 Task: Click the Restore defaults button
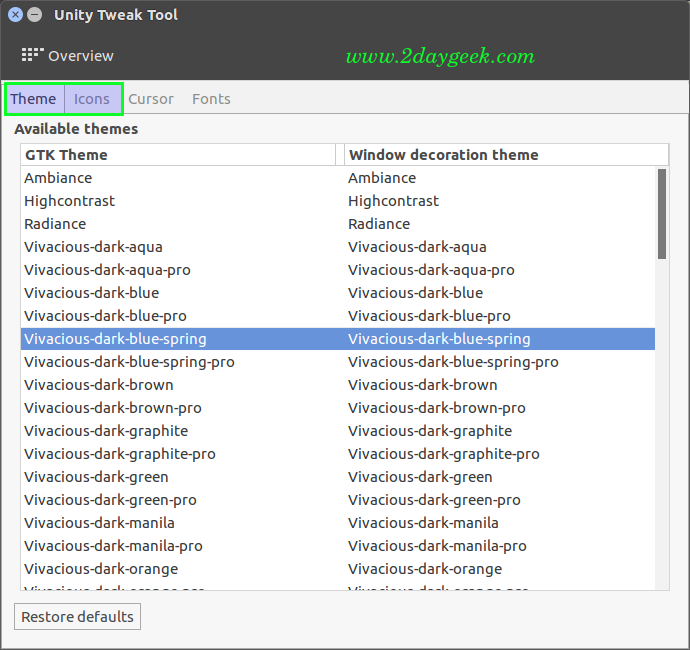77,617
